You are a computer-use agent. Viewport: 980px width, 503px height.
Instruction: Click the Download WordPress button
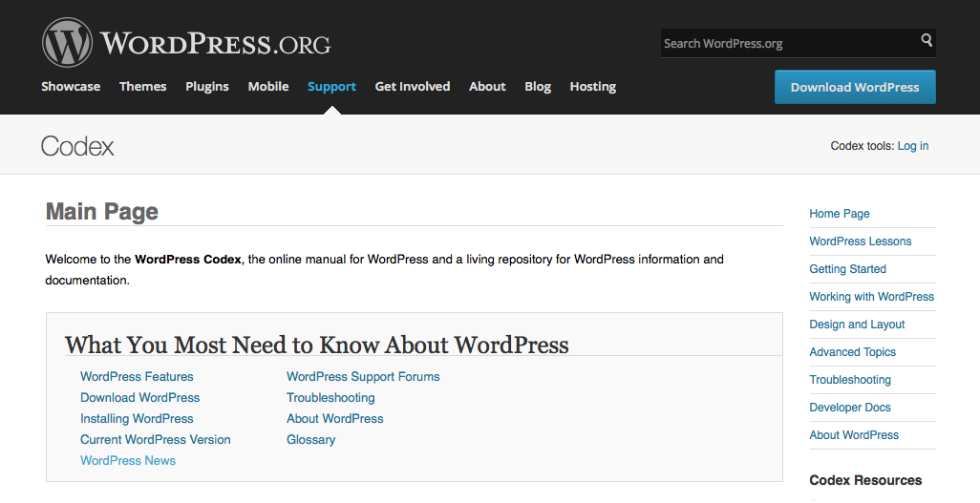[x=855, y=87]
